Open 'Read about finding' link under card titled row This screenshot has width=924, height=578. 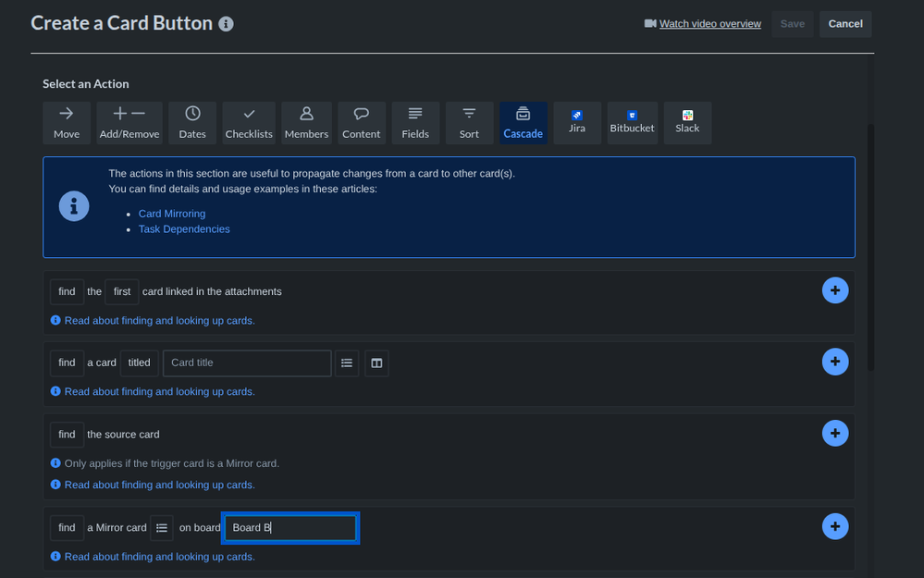tap(160, 392)
